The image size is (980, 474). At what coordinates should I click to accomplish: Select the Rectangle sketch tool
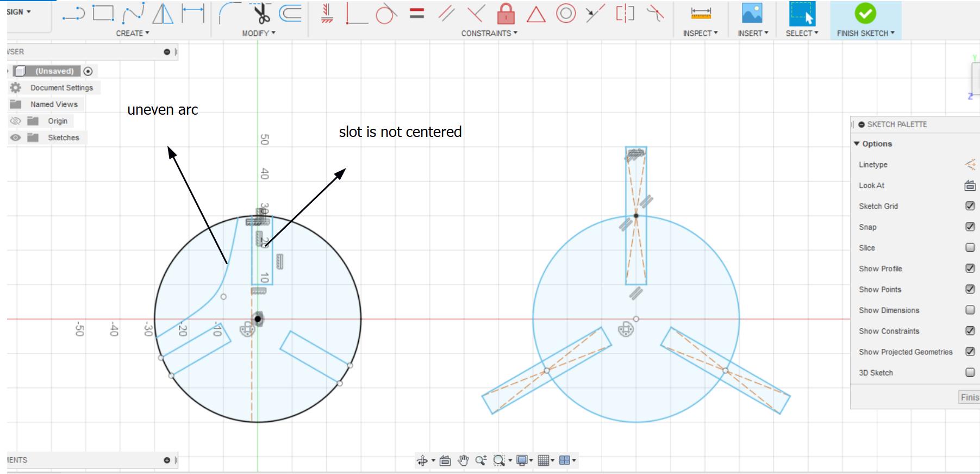[x=103, y=14]
